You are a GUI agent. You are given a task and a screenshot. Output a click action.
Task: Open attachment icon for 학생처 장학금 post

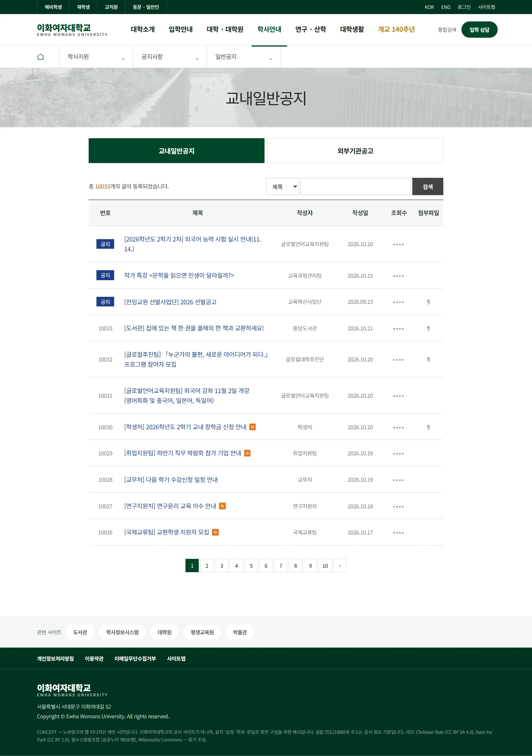pos(428,427)
